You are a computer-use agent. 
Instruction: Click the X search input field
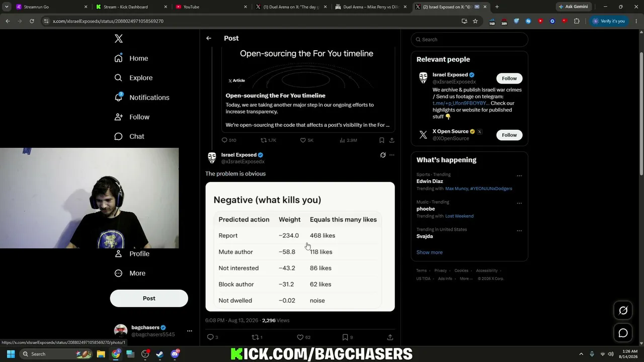point(469,40)
